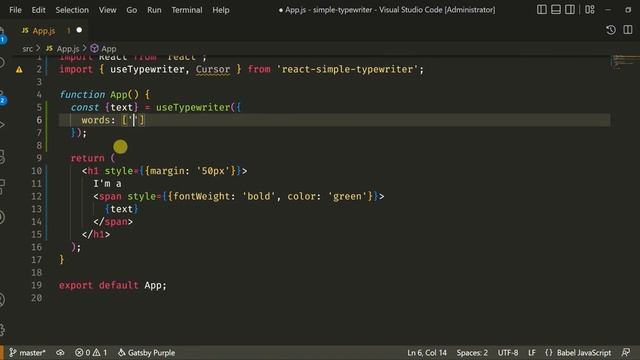Screen dimensions: 640x360
Task: Restore down the VS Code window
Action: point(628,9)
